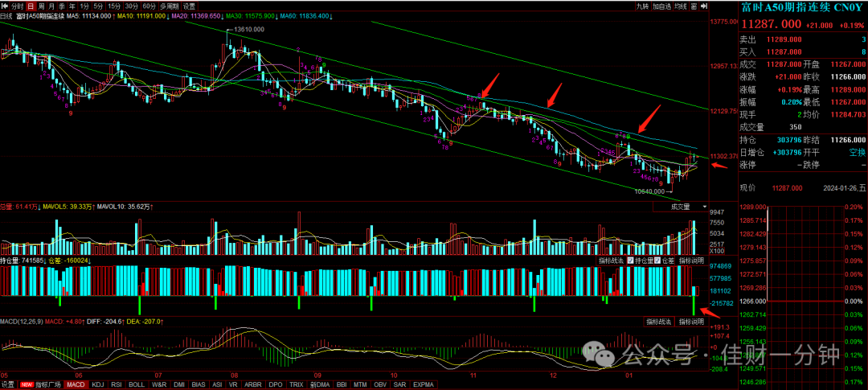Click the expand-right arrow icon after 窗
Image resolution: width=868 pixels, height=390 pixels.
pyautogui.click(x=704, y=6)
